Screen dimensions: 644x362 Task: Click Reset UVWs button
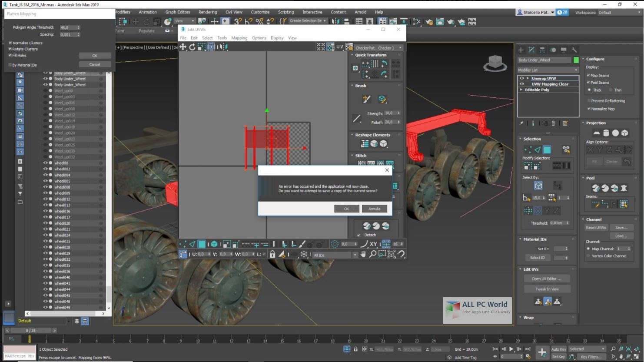[x=596, y=228]
